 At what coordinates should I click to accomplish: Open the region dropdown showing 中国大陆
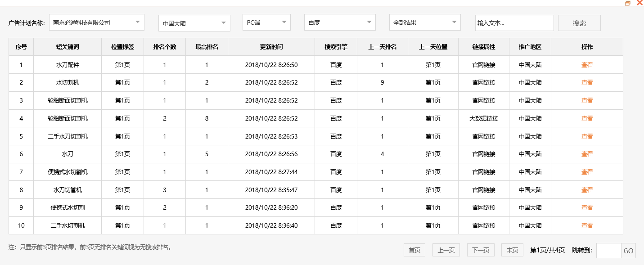pyautogui.click(x=194, y=22)
